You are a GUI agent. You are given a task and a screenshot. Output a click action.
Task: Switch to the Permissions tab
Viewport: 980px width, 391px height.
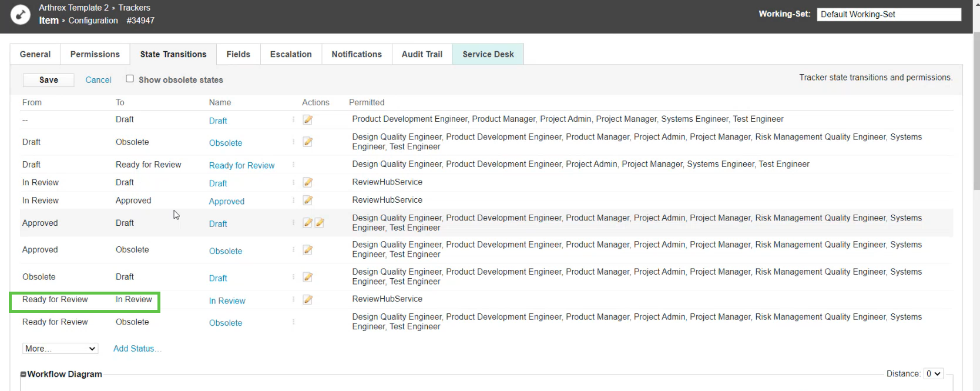(95, 54)
